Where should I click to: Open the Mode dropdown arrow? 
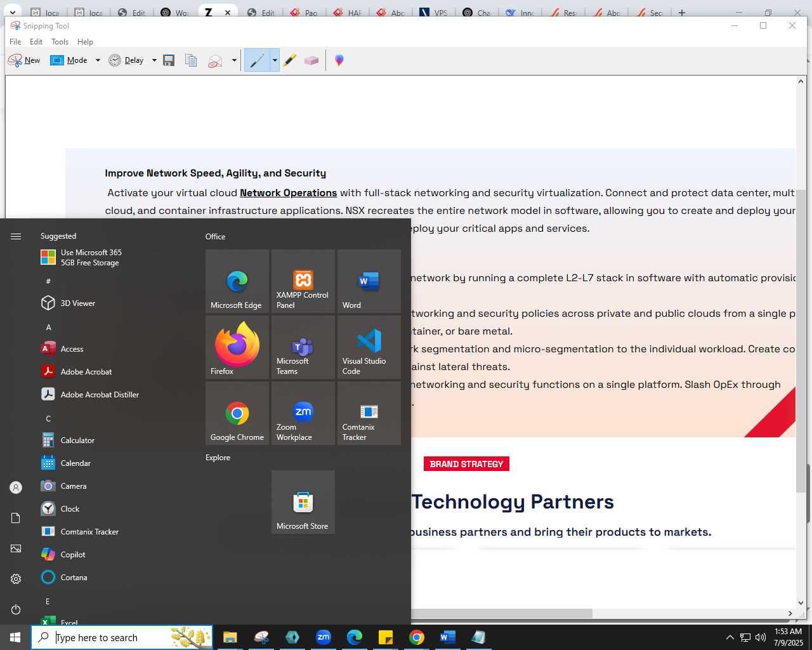coord(98,60)
